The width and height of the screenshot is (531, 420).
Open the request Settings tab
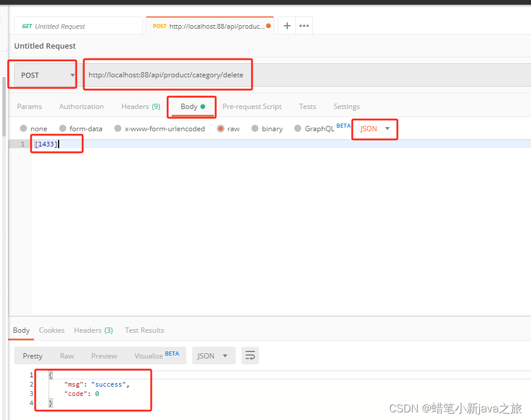pos(346,107)
